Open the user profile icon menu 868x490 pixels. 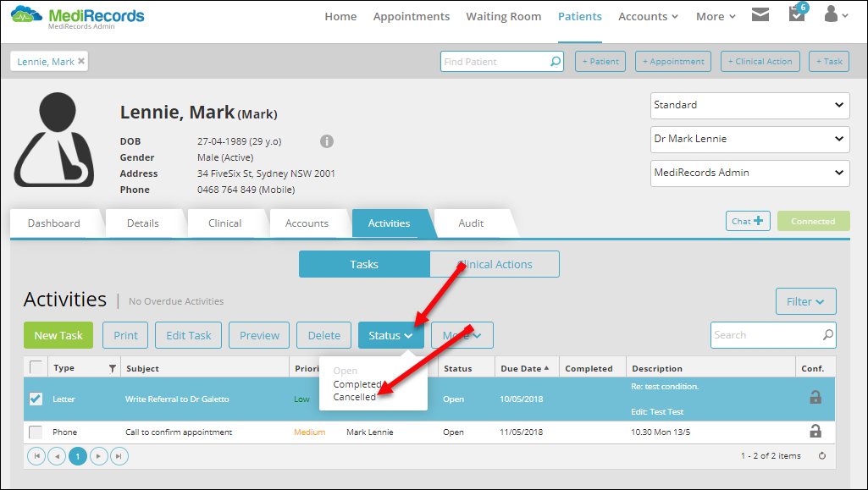(836, 14)
